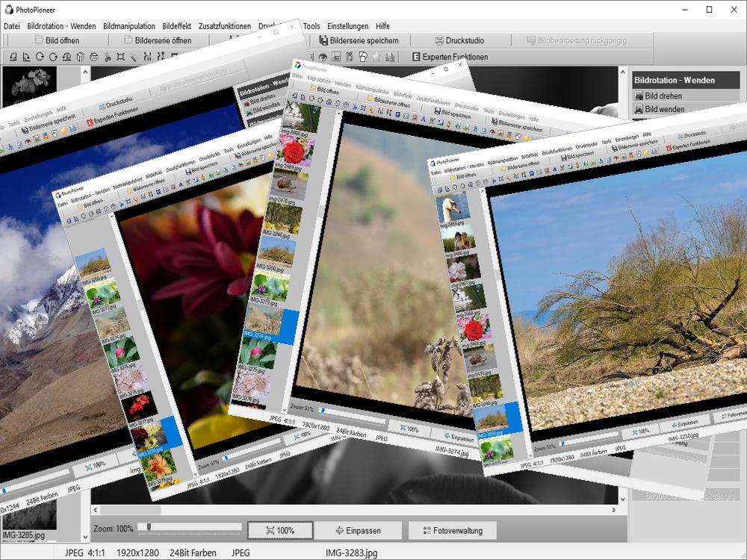Click the scissors cut icon in toolbar

tap(107, 57)
